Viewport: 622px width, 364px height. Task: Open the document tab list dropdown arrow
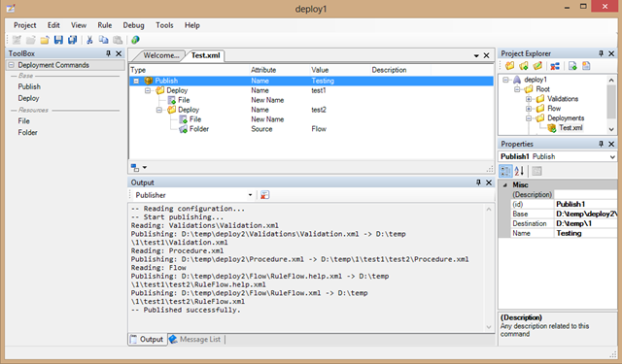coord(476,56)
